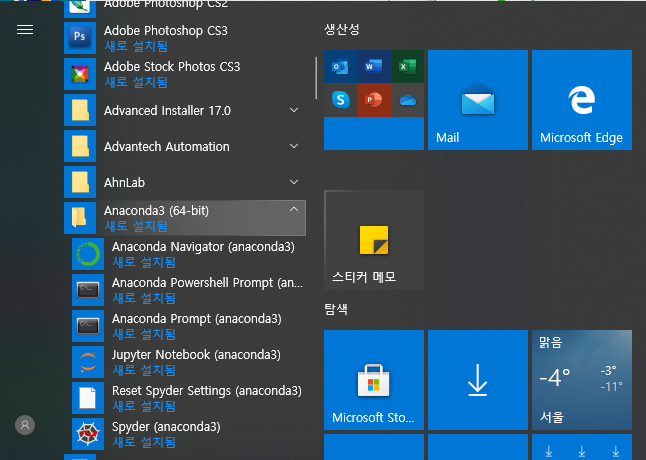
Task: Click the Anaconda3 (64-bit) folder icon
Action: 80,218
